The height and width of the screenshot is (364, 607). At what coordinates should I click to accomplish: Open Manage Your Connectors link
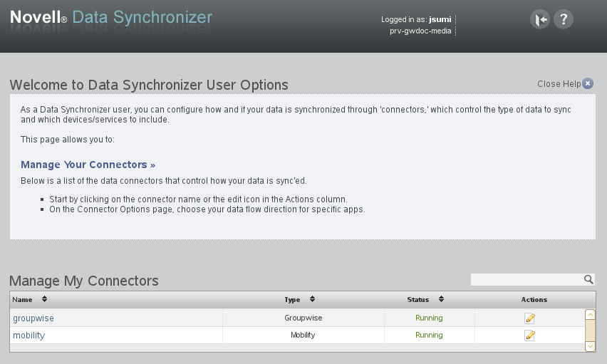click(88, 165)
